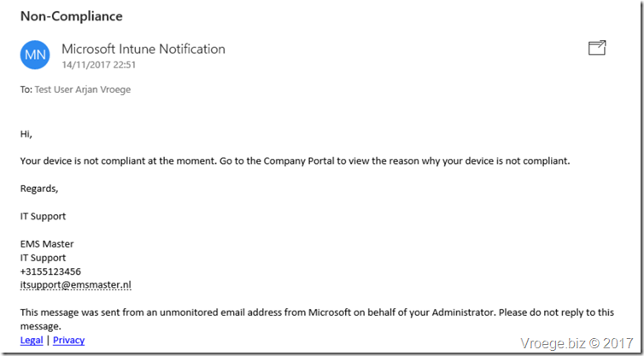Screen dimensions: 644x356
Task: Click the Non-Compliance subject heading
Action: 72,16
